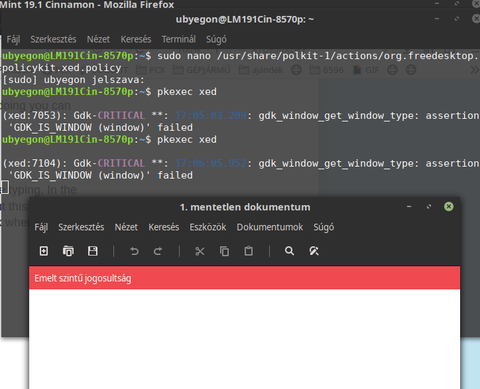Save the document using the floppy icon
This screenshot has height=389, width=480.
click(x=93, y=251)
